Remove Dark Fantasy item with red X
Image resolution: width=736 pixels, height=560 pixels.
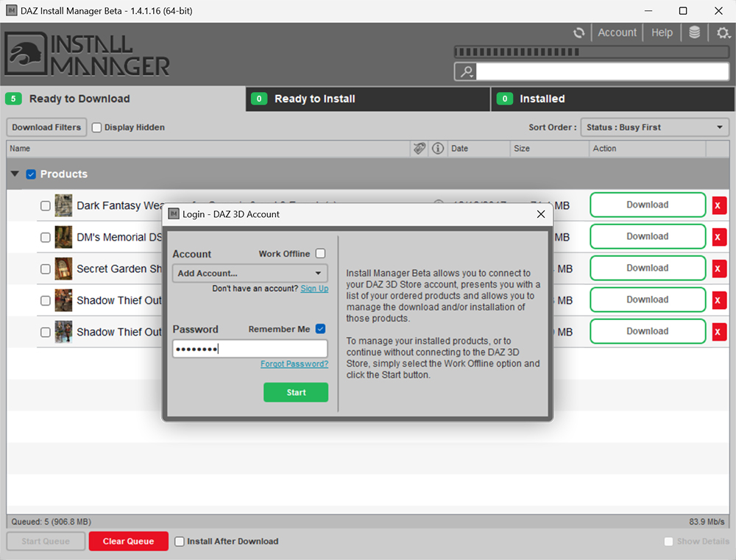click(718, 205)
